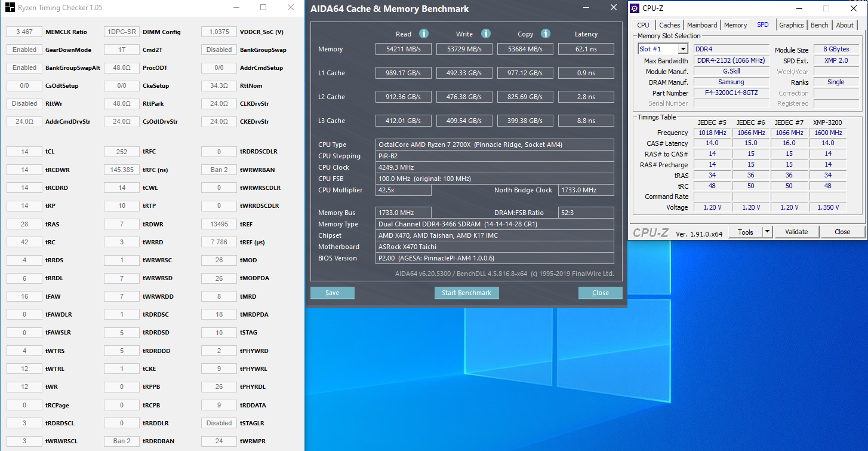Click the info icon beside Write column
Viewport: 868px width, 451px height.
pyautogui.click(x=486, y=34)
